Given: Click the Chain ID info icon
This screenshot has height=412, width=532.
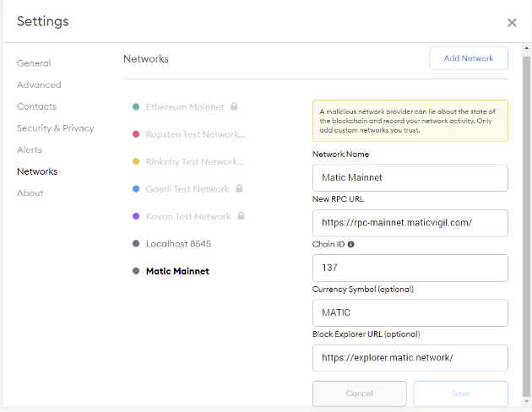Looking at the screenshot, I should tap(350, 245).
